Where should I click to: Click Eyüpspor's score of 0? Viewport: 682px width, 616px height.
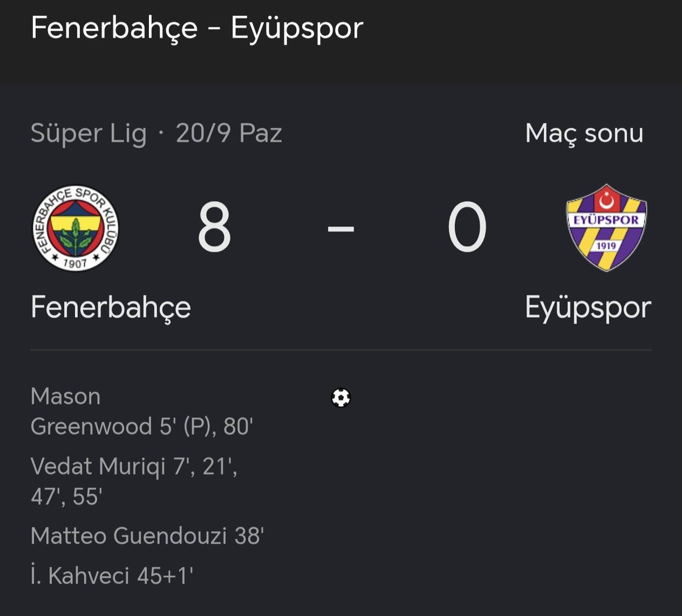click(467, 228)
